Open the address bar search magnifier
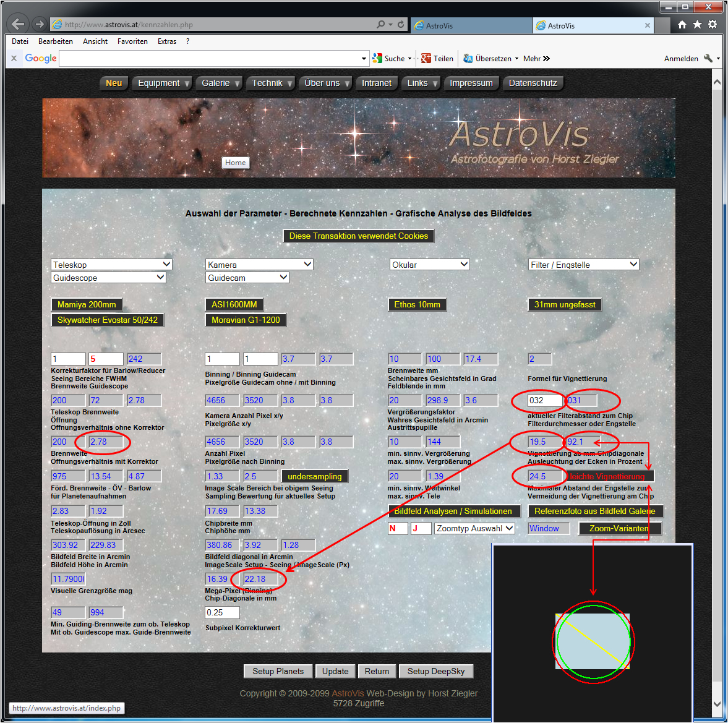 point(381,24)
